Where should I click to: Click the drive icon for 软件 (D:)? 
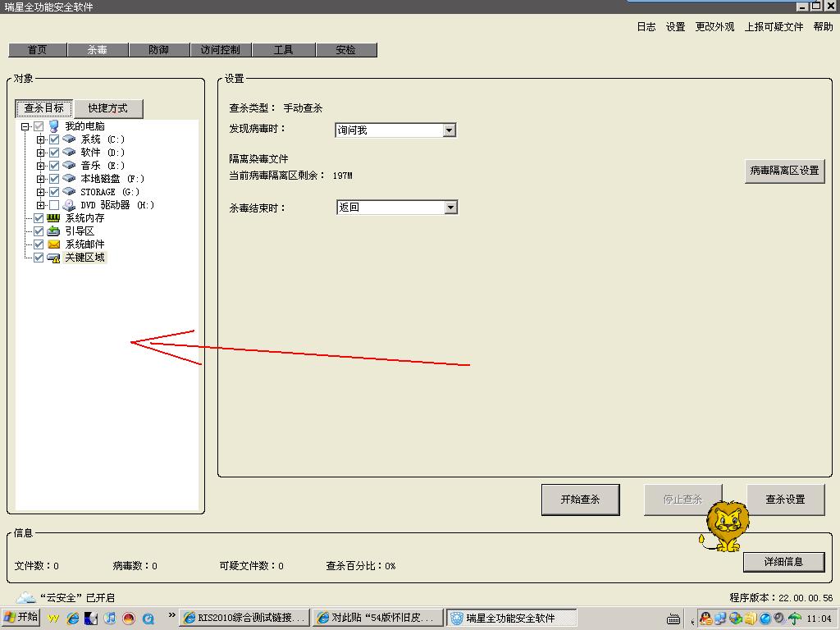[x=69, y=152]
